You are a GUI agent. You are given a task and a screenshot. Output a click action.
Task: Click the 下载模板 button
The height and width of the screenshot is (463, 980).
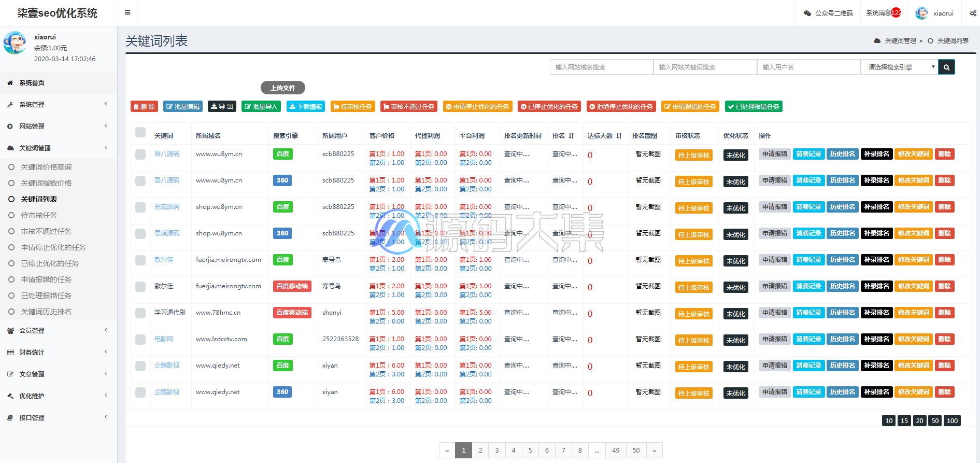[x=306, y=106]
